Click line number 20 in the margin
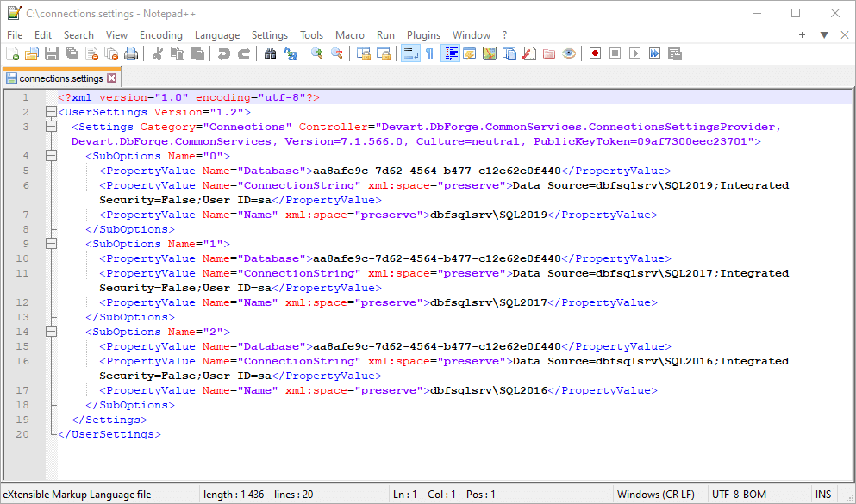This screenshot has height=504, width=856. point(22,434)
